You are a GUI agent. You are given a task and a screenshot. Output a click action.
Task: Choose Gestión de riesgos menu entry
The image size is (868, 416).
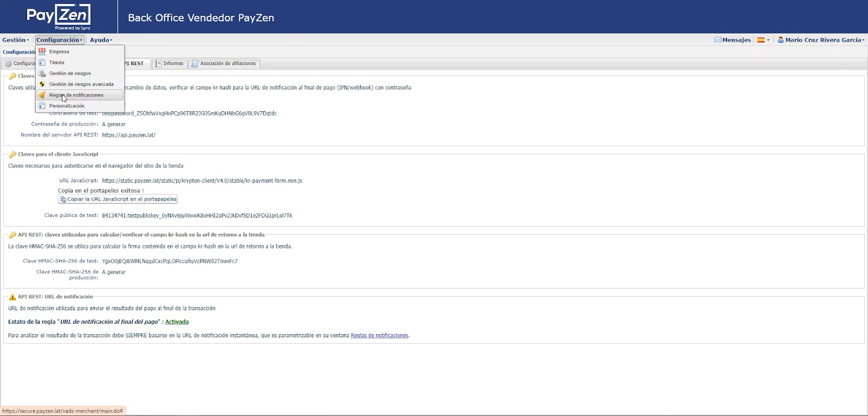click(80, 73)
